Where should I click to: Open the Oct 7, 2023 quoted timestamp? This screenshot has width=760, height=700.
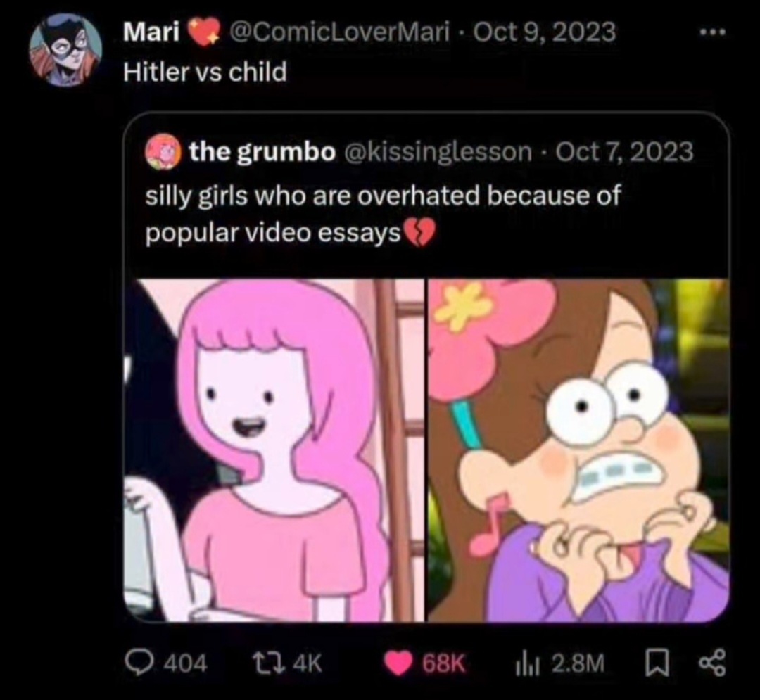click(624, 152)
